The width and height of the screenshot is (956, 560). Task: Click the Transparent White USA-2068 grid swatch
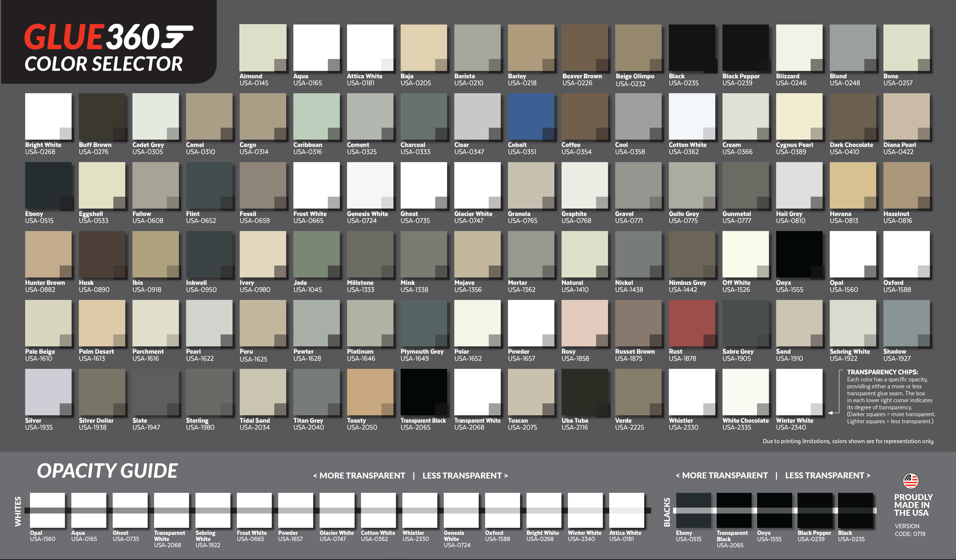[x=478, y=392]
